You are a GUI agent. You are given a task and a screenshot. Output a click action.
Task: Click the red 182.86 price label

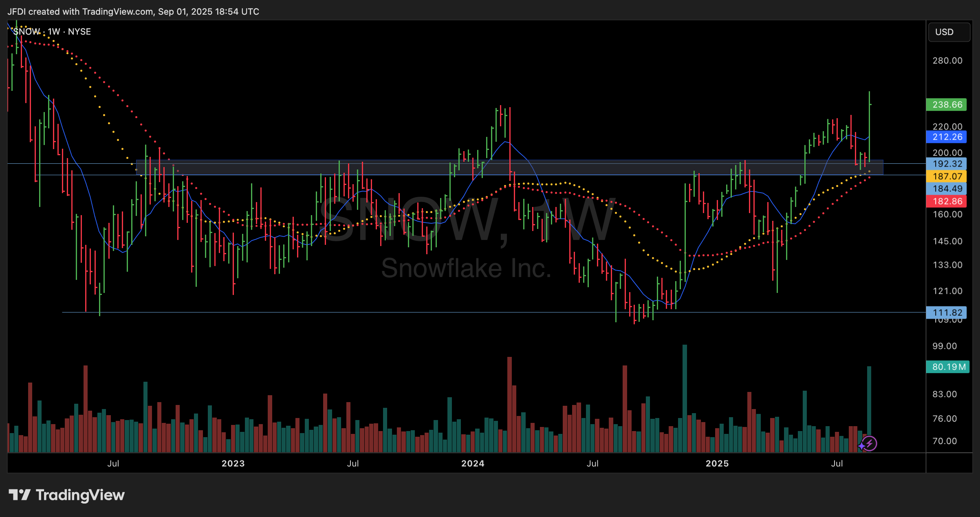tap(946, 201)
